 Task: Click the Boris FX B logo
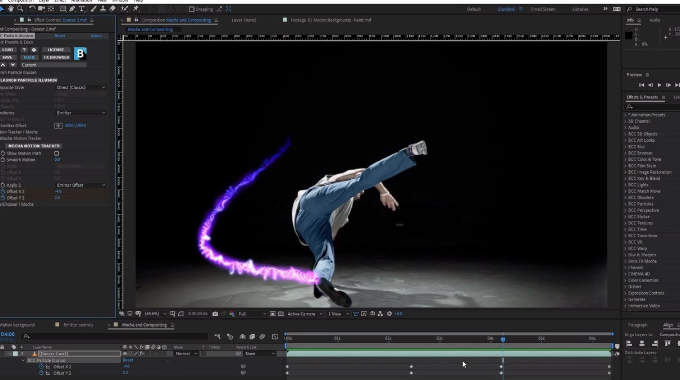pos(80,53)
